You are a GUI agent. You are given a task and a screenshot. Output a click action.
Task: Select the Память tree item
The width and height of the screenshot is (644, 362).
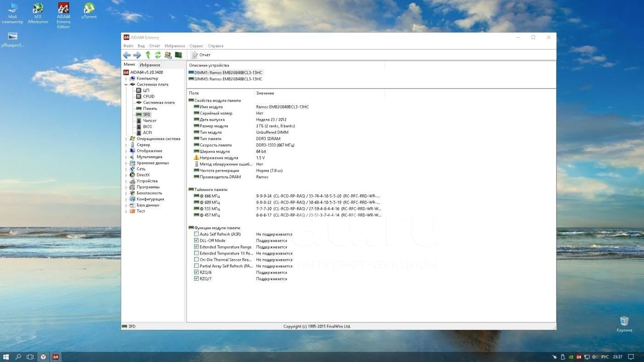tap(150, 108)
